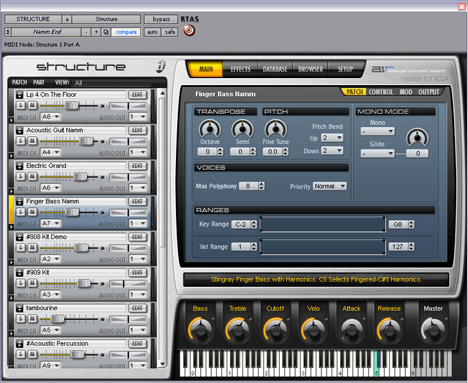Switch to the SETUP tab
468x383 pixels.
point(345,69)
